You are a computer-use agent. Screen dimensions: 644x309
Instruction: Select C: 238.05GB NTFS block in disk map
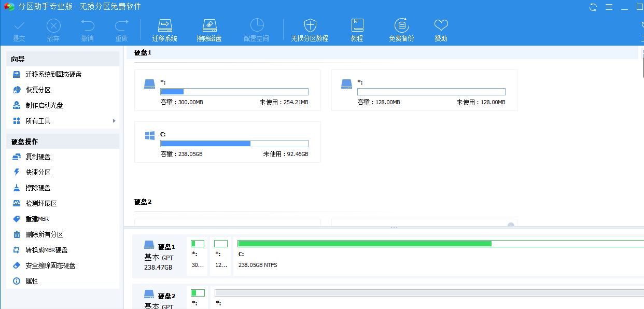coord(439,256)
